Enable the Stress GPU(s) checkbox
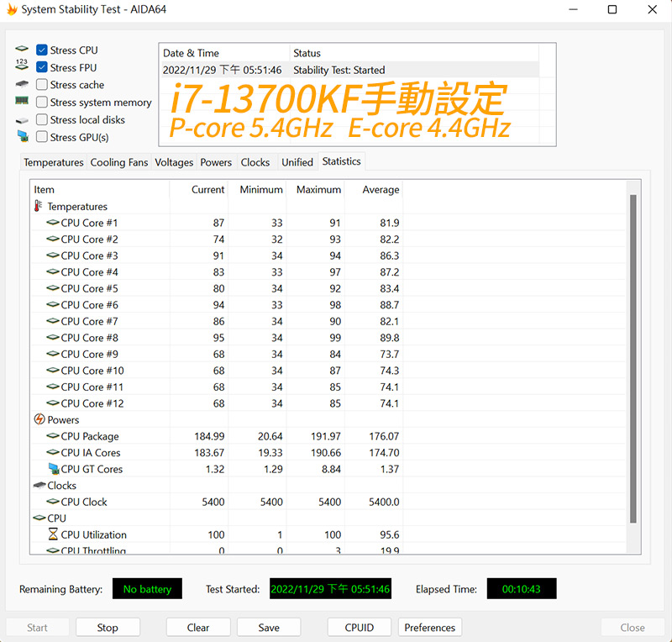 41,137
